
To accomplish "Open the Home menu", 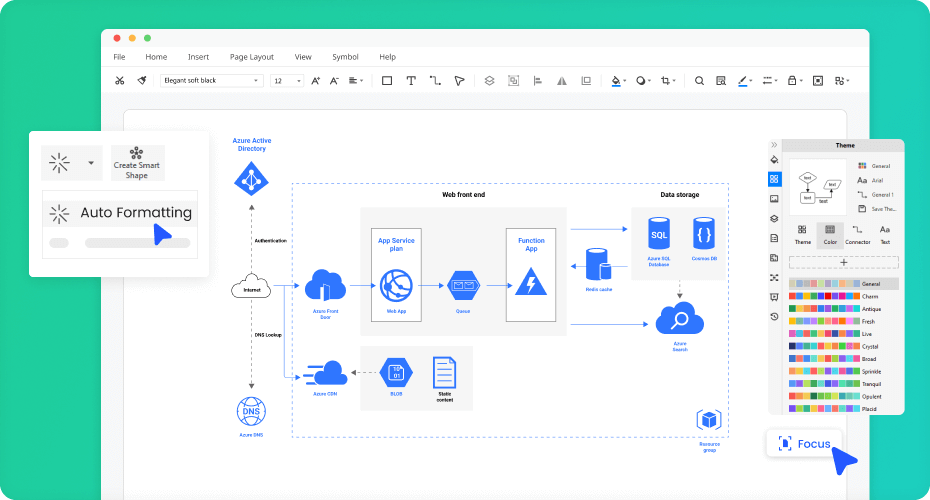I will tap(156, 57).
